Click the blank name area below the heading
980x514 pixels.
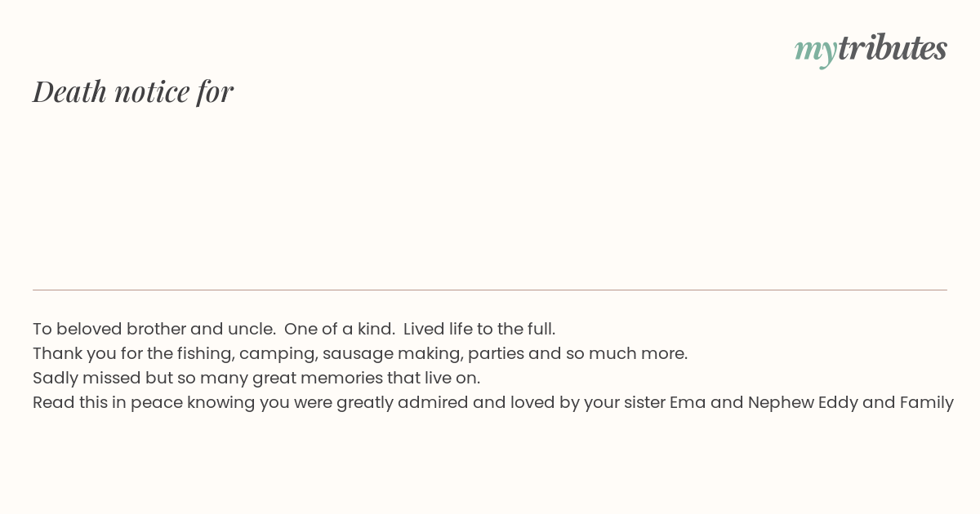[x=490, y=196]
